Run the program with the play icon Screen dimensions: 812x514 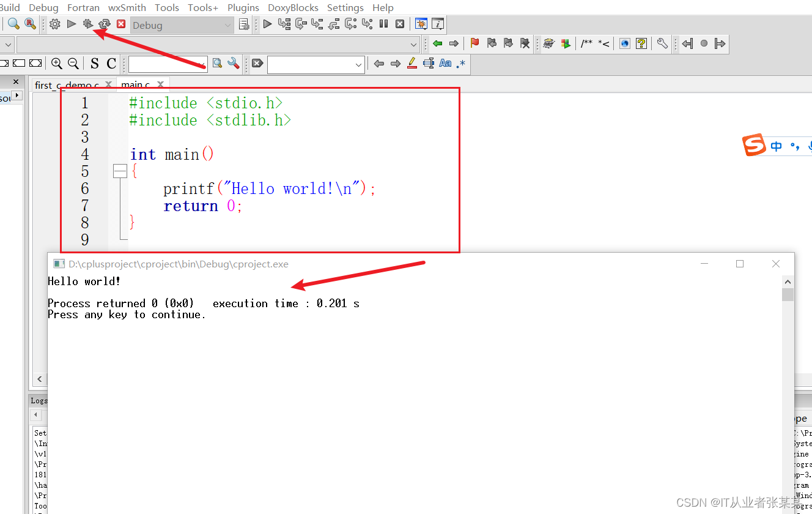click(x=72, y=24)
